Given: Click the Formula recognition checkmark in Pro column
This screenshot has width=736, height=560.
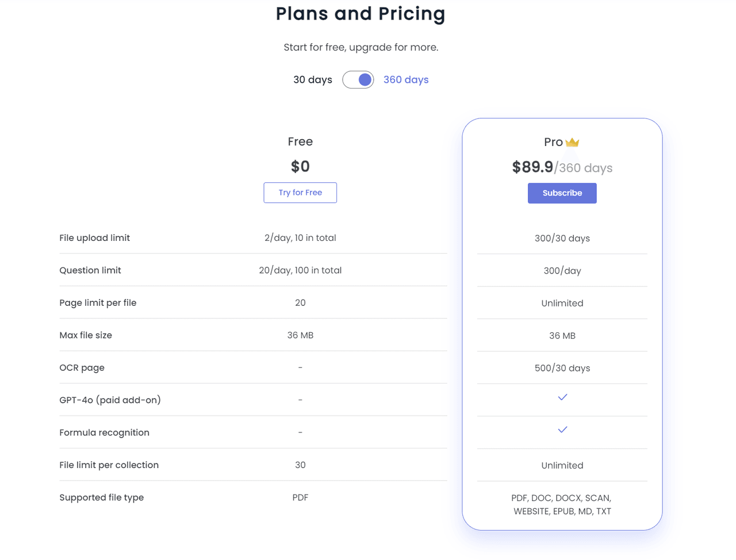Looking at the screenshot, I should pyautogui.click(x=562, y=429).
